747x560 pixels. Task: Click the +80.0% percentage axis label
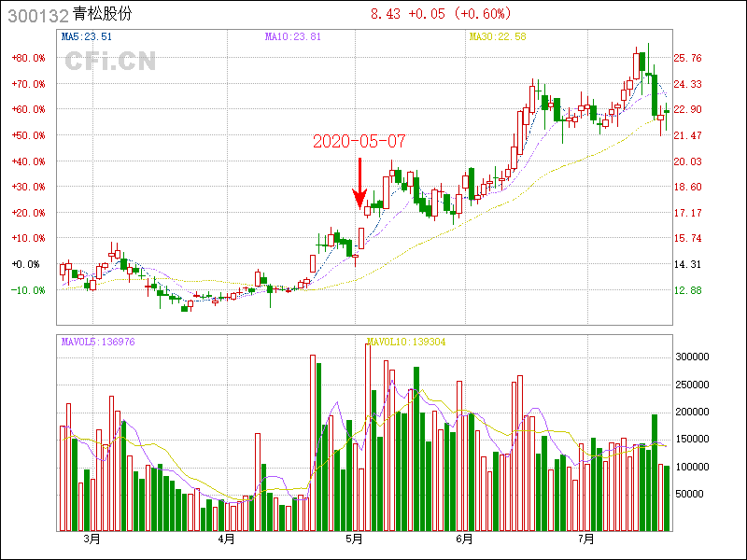[28, 58]
